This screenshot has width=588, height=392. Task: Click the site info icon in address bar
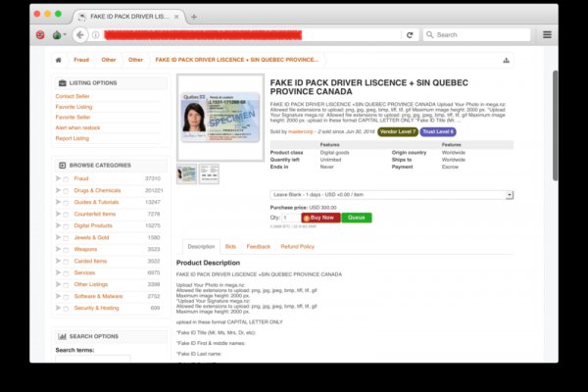point(96,34)
